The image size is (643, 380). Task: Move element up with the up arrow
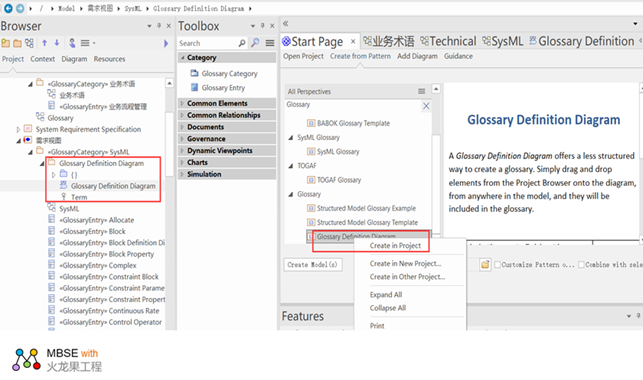(x=44, y=43)
